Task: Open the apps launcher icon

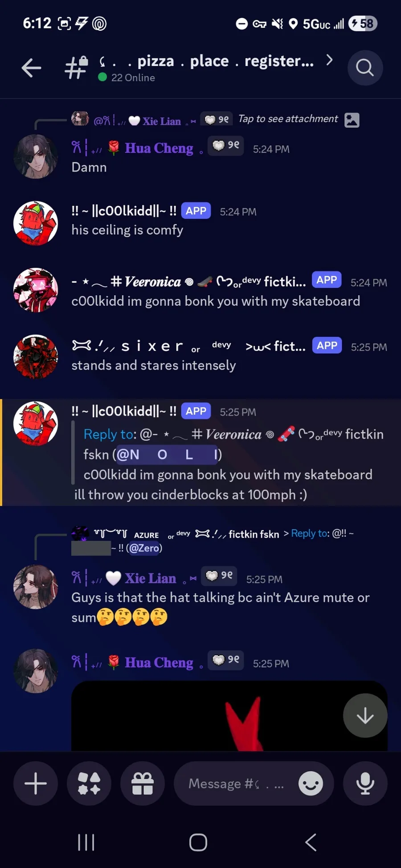Action: pos(89,783)
